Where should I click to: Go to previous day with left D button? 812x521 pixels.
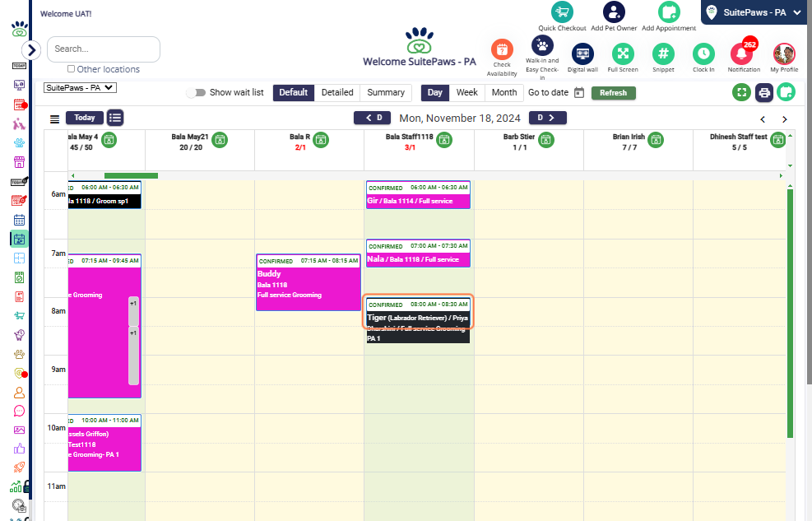[x=372, y=118]
